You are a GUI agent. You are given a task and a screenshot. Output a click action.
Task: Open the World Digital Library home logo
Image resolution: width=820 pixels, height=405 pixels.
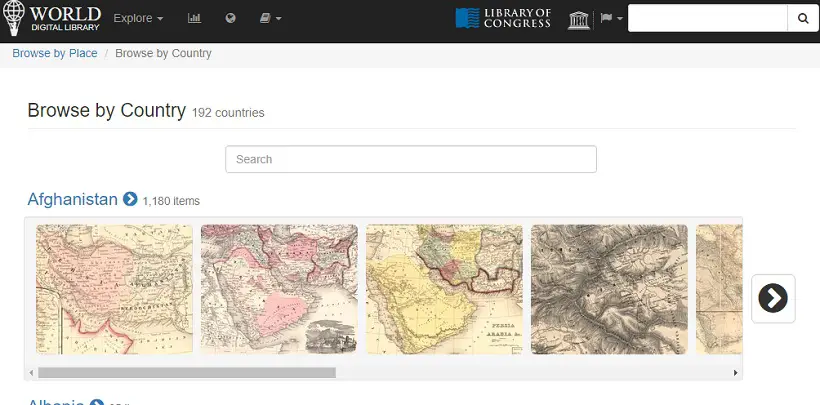[x=51, y=18]
